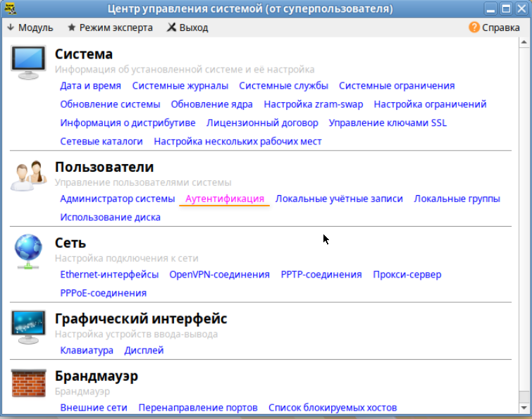This screenshot has width=532, height=419.
Task: Open Управление ключами SSL
Action: click(x=388, y=123)
